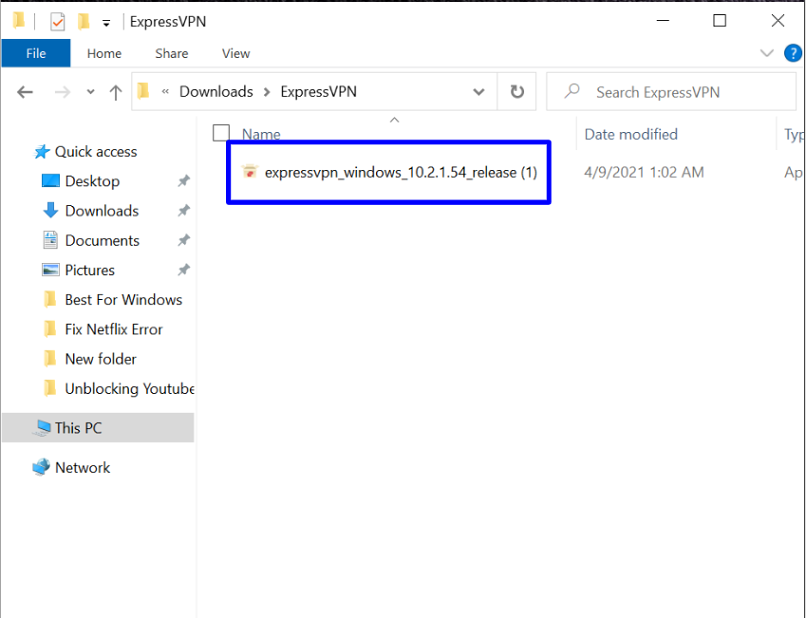The image size is (806, 618).
Task: Open Documents in navigation pane
Action: [x=102, y=241]
